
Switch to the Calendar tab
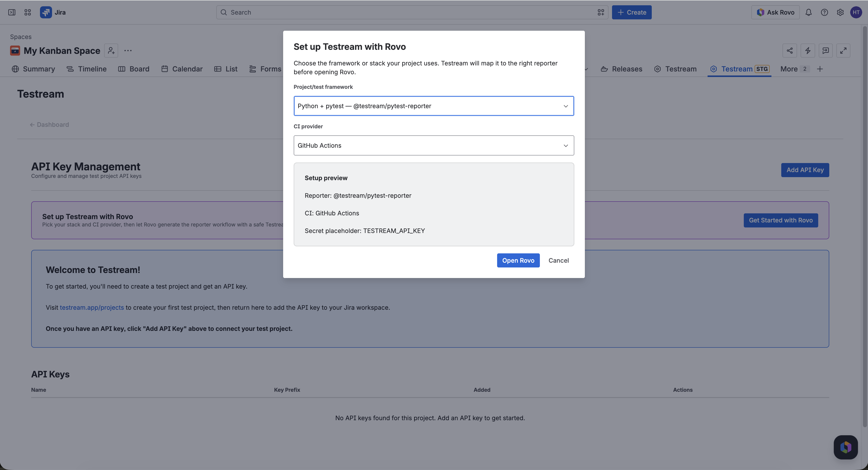[182, 69]
